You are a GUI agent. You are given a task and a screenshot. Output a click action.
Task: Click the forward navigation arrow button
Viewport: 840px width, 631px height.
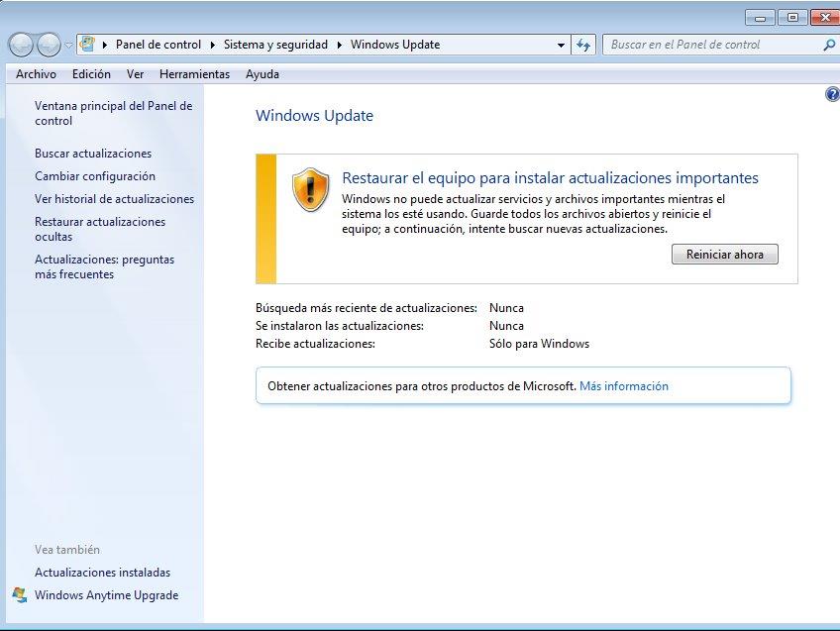[48, 45]
